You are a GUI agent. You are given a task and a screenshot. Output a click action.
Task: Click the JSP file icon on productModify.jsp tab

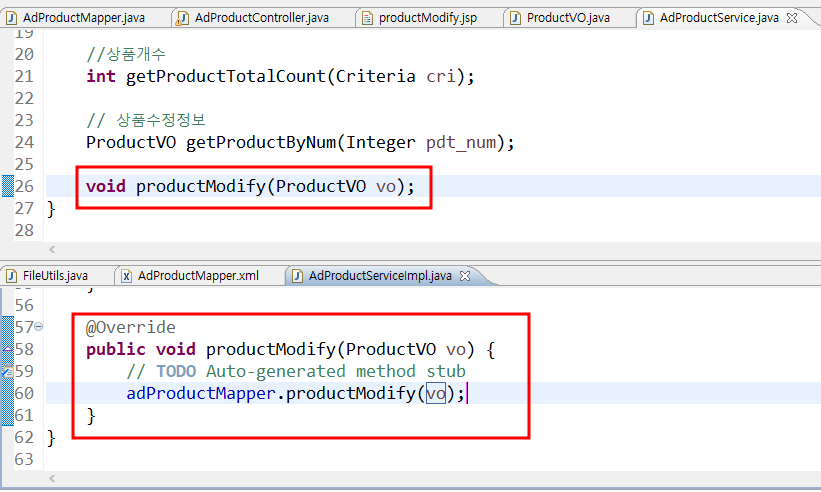tap(368, 18)
